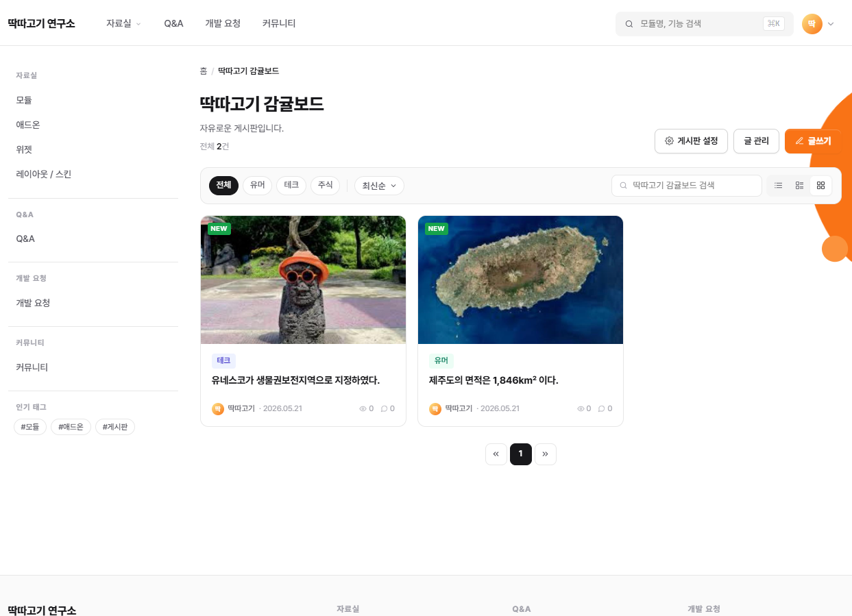The height and width of the screenshot is (616, 852).
Task: Open 커뮤니티 in the top navigation
Action: [x=279, y=23]
